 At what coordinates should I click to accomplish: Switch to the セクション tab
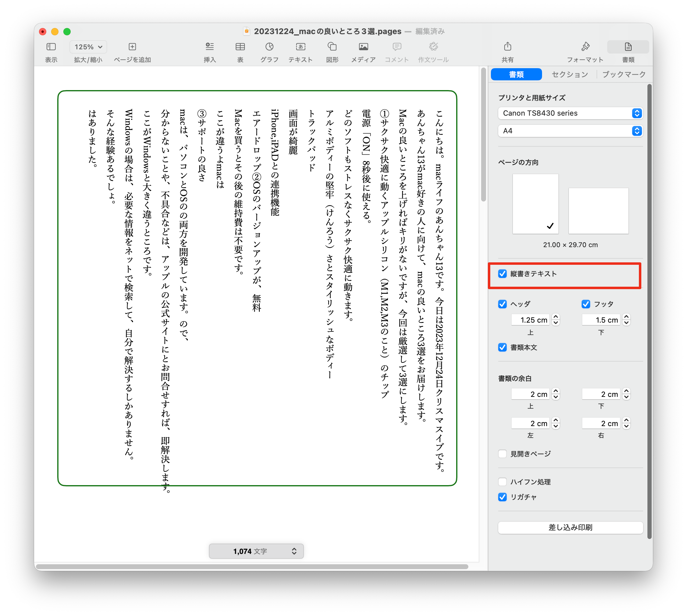(x=570, y=75)
